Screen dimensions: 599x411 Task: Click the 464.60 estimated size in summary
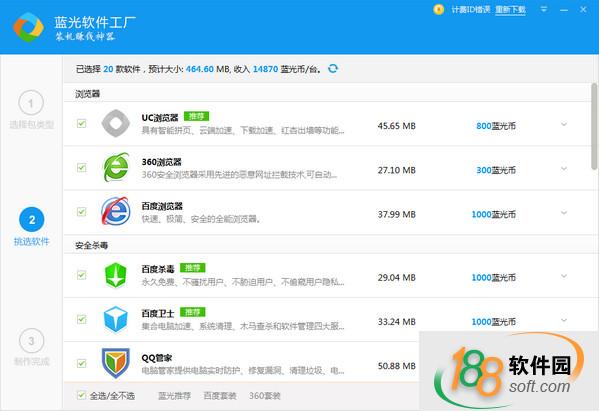(200, 69)
